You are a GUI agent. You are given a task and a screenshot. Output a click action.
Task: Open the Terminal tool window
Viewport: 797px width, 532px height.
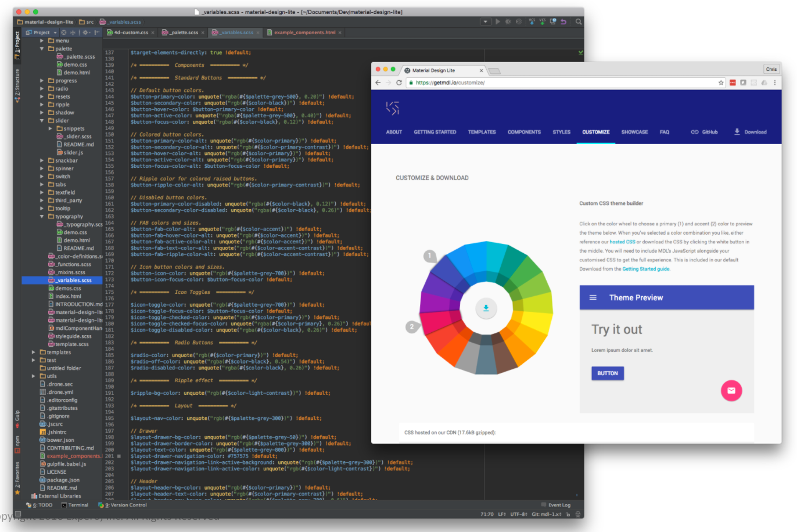(75, 505)
